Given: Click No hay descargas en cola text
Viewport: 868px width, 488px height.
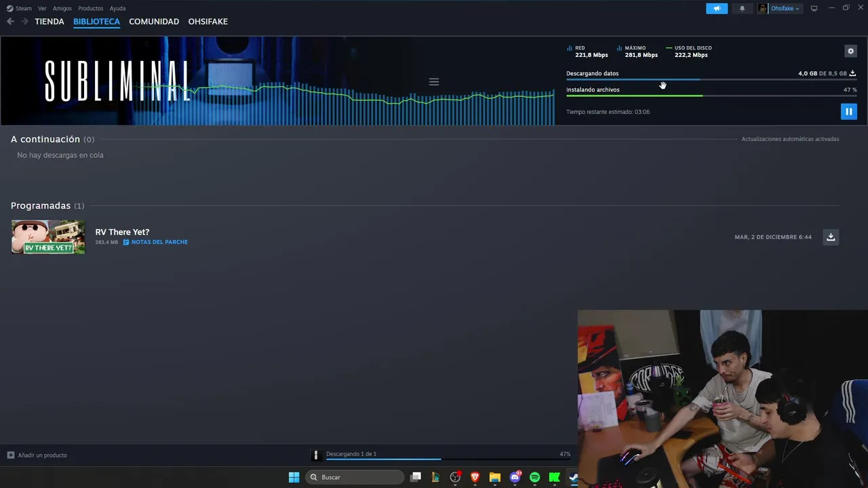Looking at the screenshot, I should tap(60, 155).
